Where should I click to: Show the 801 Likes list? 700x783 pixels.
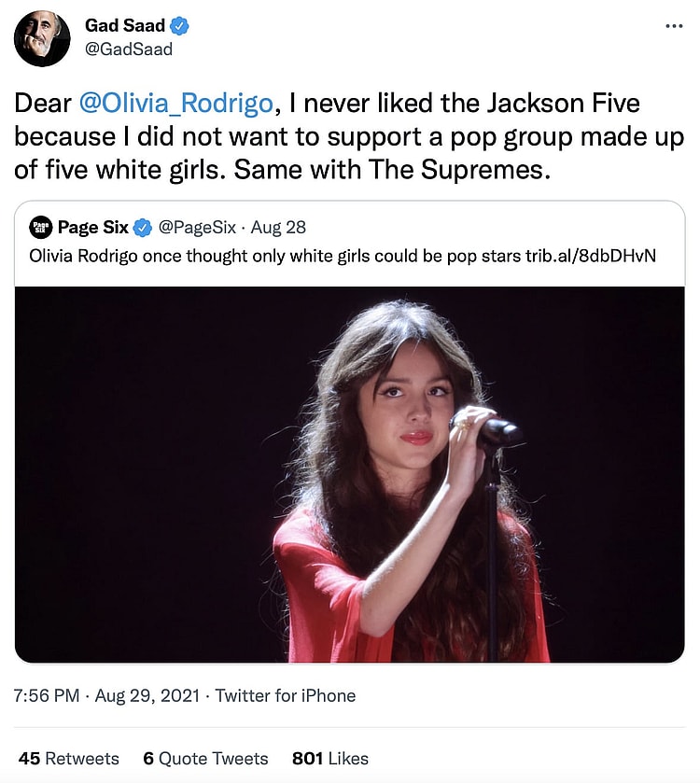[330, 758]
